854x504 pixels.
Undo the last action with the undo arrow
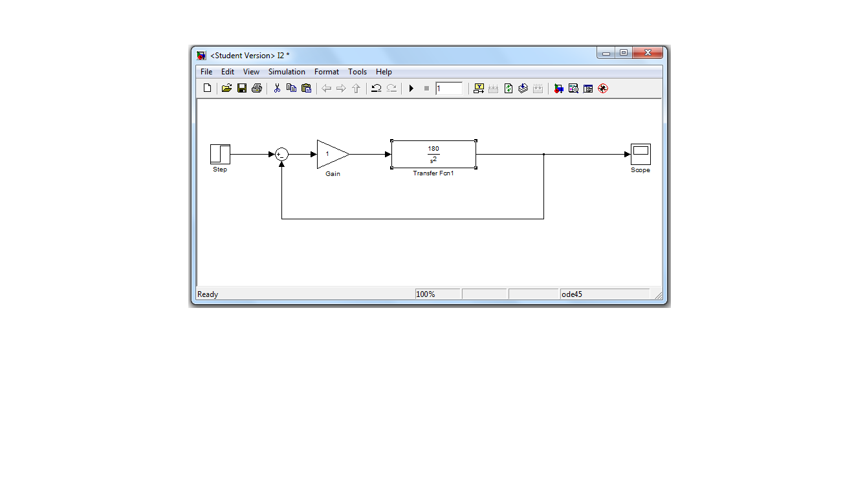[x=376, y=88]
